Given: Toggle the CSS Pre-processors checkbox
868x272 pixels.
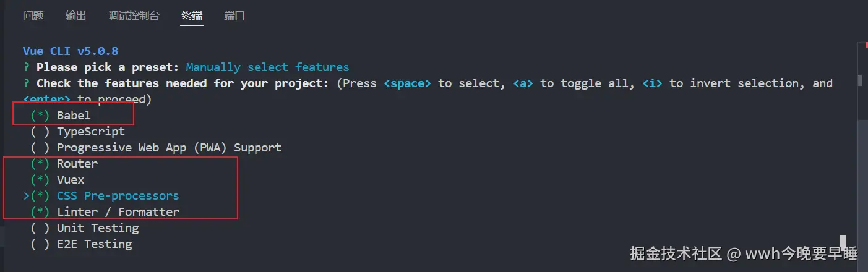Looking at the screenshot, I should click(x=40, y=196).
